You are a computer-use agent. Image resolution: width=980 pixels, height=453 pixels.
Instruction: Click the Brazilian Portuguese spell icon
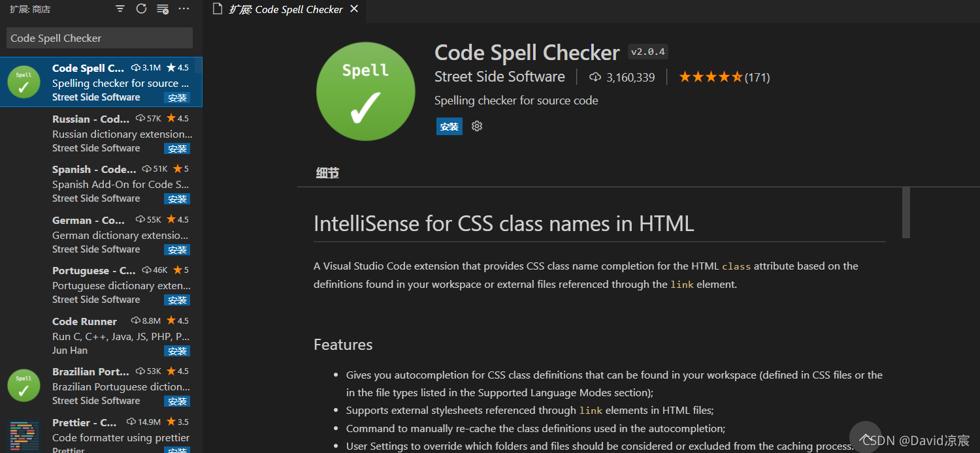pos(24,386)
